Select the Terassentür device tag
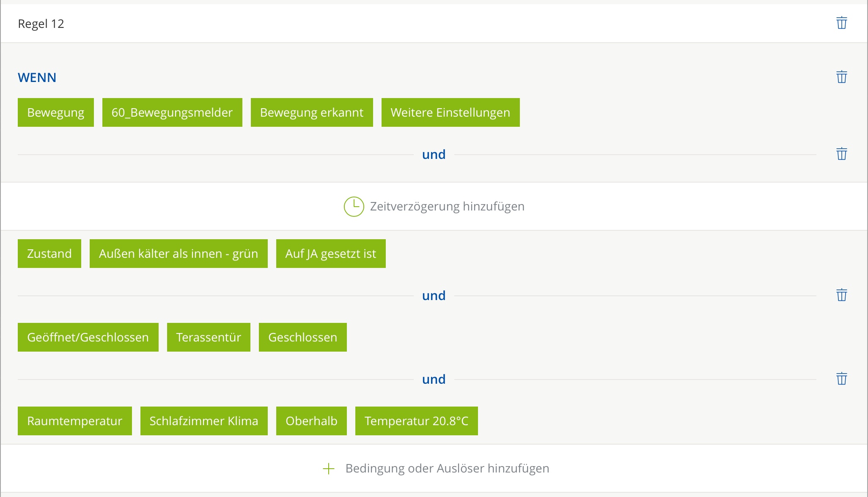This screenshot has width=868, height=497. [x=209, y=337]
